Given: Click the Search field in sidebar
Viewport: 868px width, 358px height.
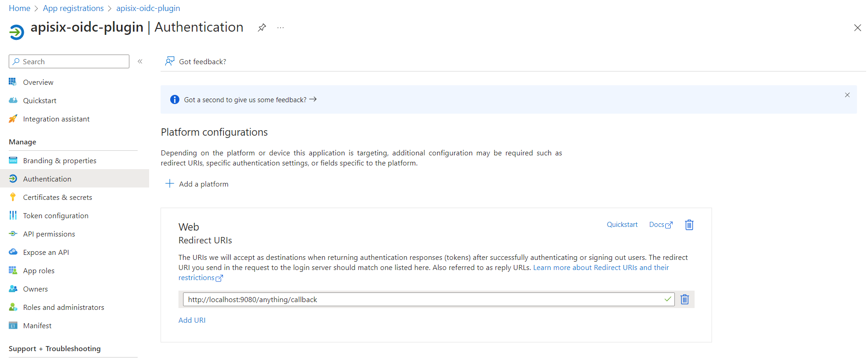Looking at the screenshot, I should coord(69,61).
